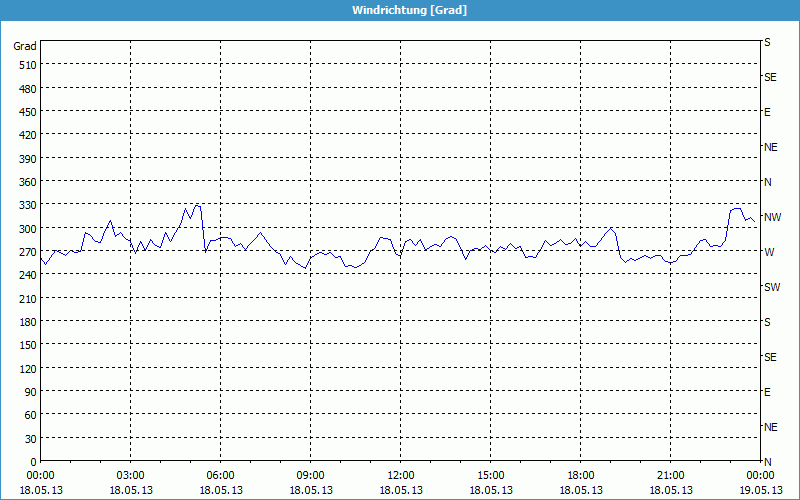This screenshot has width=800, height=500.
Task: Click the NW compass label on right axis
Action: pyautogui.click(x=772, y=217)
